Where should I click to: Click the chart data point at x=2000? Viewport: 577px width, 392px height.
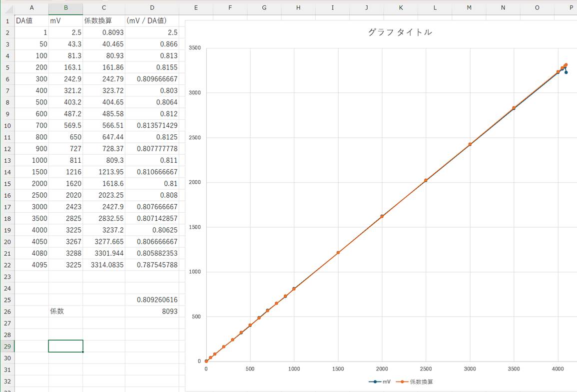click(x=382, y=216)
